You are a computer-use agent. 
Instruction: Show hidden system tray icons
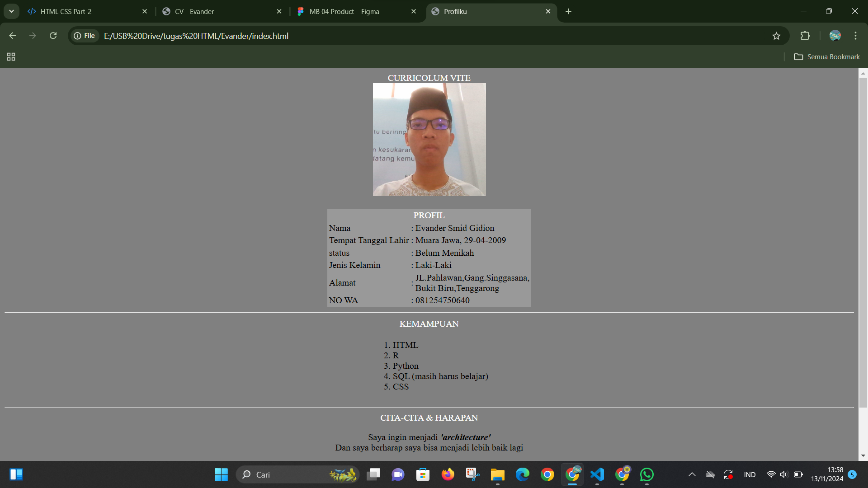tap(692, 474)
